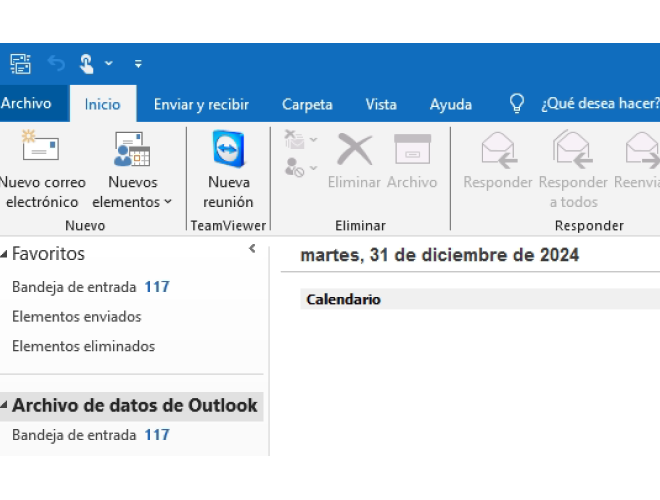Toggle touch/mouse mode icon in title bar
Image resolution: width=660 pixels, height=500 pixels.
[x=87, y=64]
